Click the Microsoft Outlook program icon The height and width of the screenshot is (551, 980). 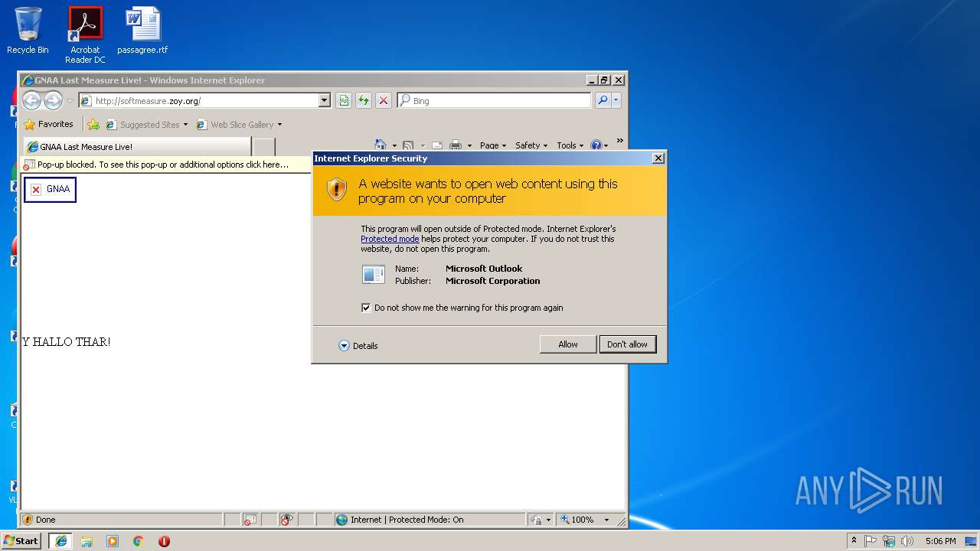(x=374, y=274)
